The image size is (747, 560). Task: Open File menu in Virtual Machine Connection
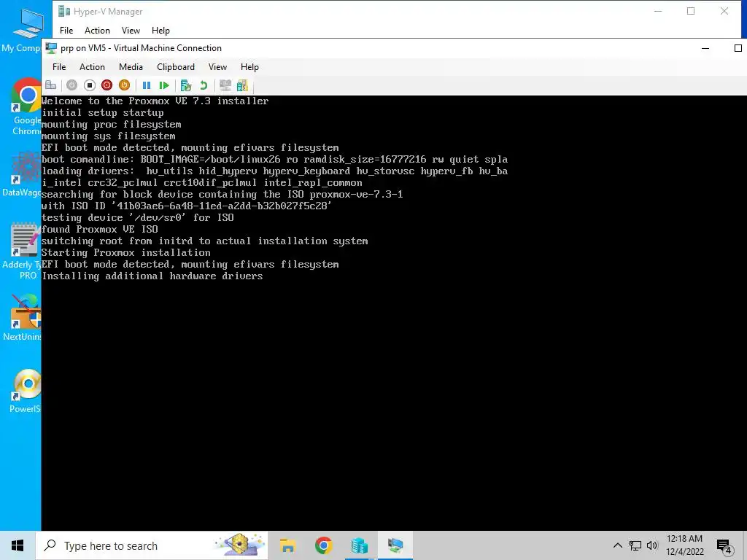(x=59, y=66)
